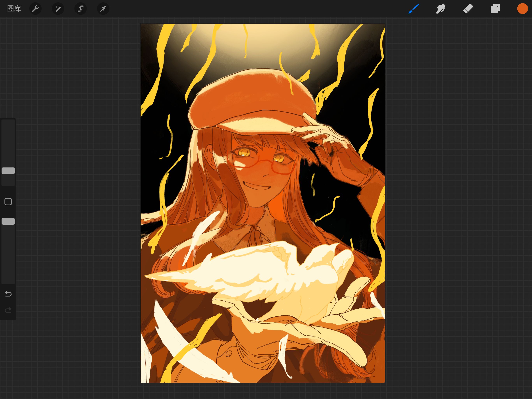
Task: Open the orange active color swatch
Action: 522,9
